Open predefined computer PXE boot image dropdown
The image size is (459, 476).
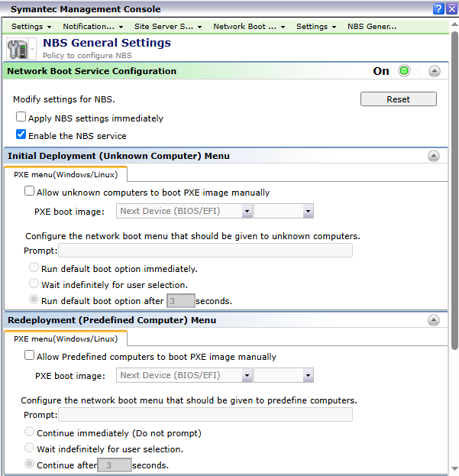(184, 375)
